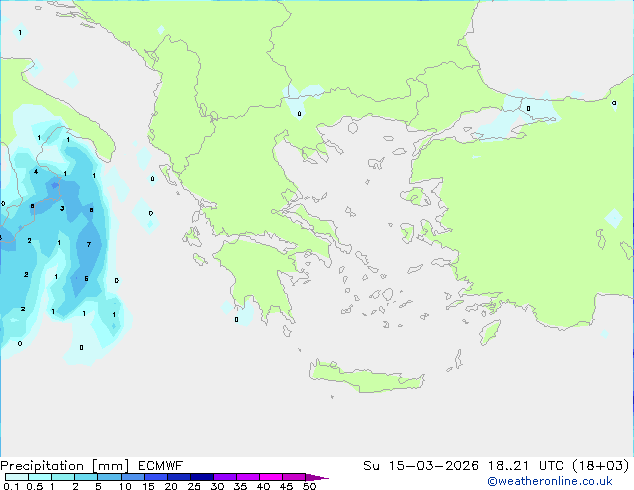Click the 40–45 mm magenta legend swatch
Viewport: 634px width, 490px height.
[x=271, y=477]
